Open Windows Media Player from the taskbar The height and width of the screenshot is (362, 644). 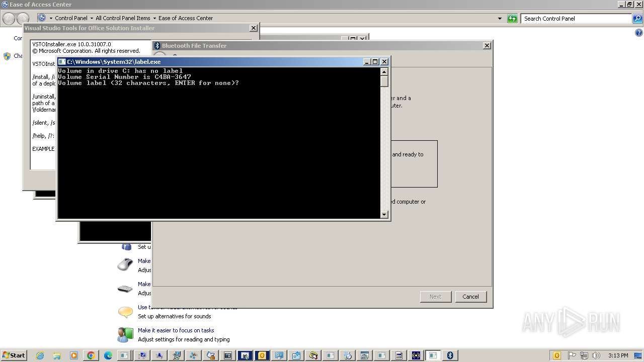[74, 355]
